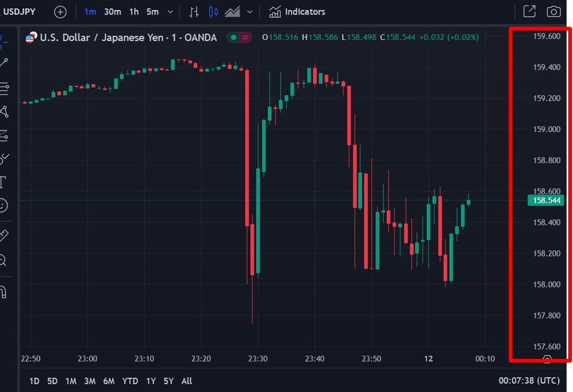Activate the zoom in tool
Viewport: 573px width, 392px height.
pos(3,260)
